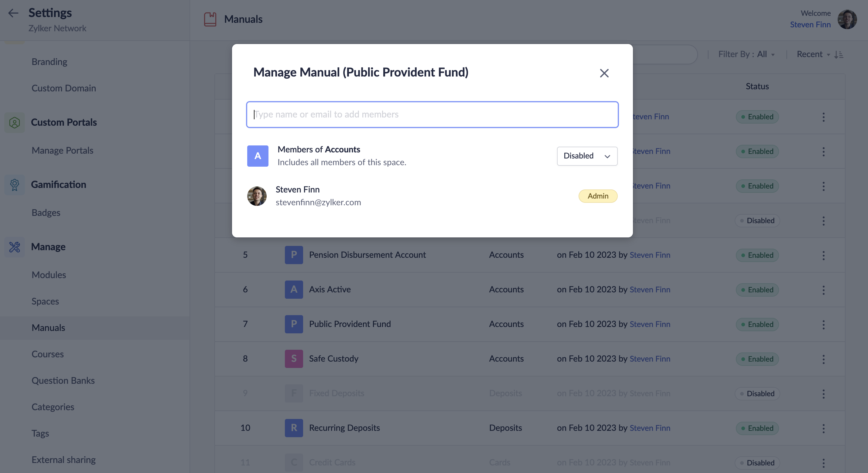Open the Pension Disbursement Account manual name
Viewport: 868px width, 473px height.
click(x=367, y=255)
